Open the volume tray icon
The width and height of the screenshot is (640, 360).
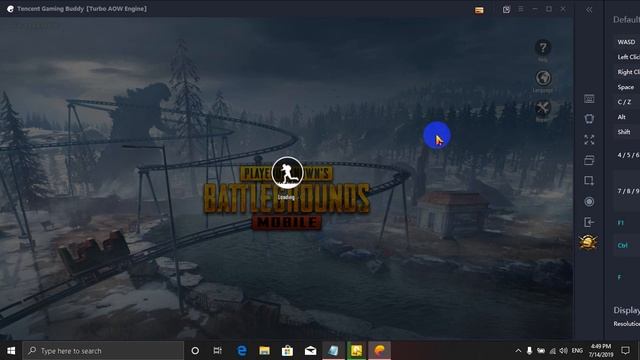pyautogui.click(x=564, y=351)
